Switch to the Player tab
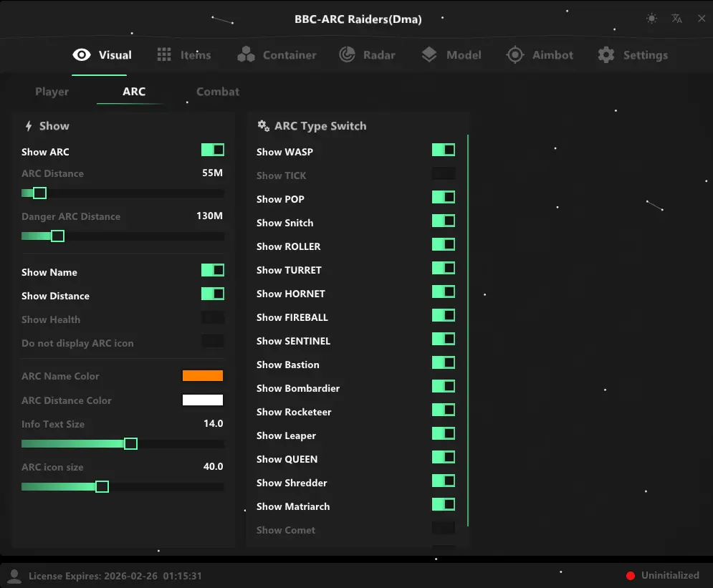Viewport: 713px width, 588px height. [52, 92]
